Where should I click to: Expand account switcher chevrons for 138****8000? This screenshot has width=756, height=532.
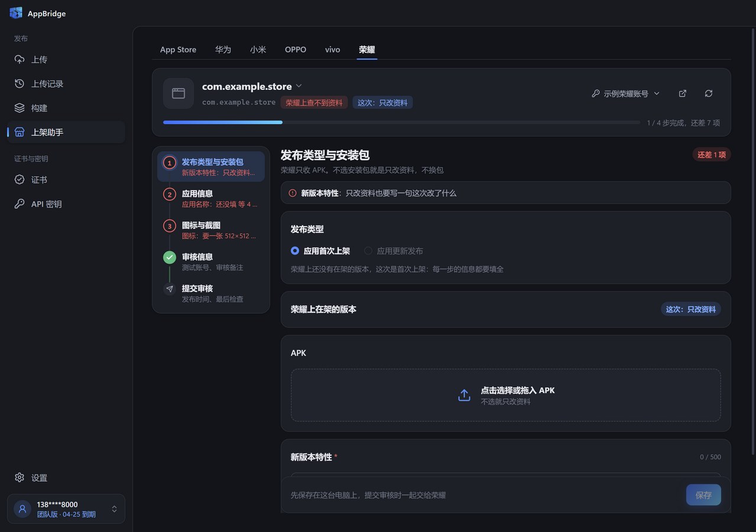coord(114,509)
